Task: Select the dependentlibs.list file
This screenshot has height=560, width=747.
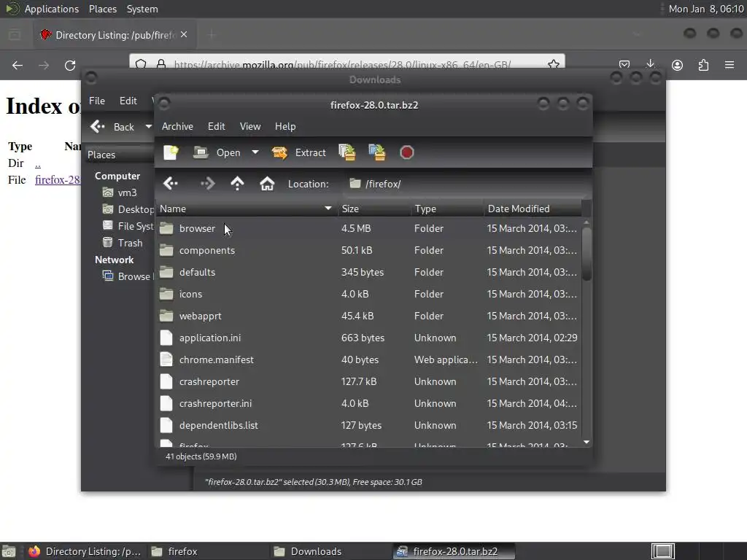Action: pyautogui.click(x=219, y=425)
